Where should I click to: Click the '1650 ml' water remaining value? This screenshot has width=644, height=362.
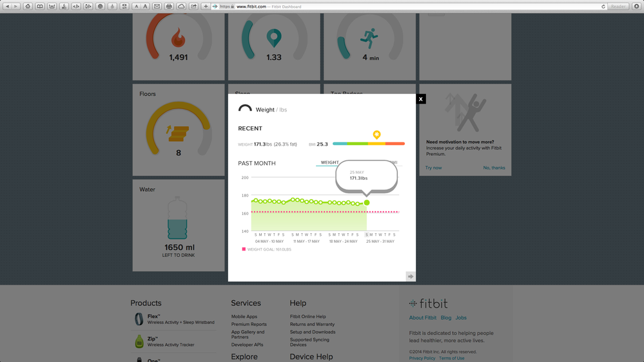(x=179, y=247)
